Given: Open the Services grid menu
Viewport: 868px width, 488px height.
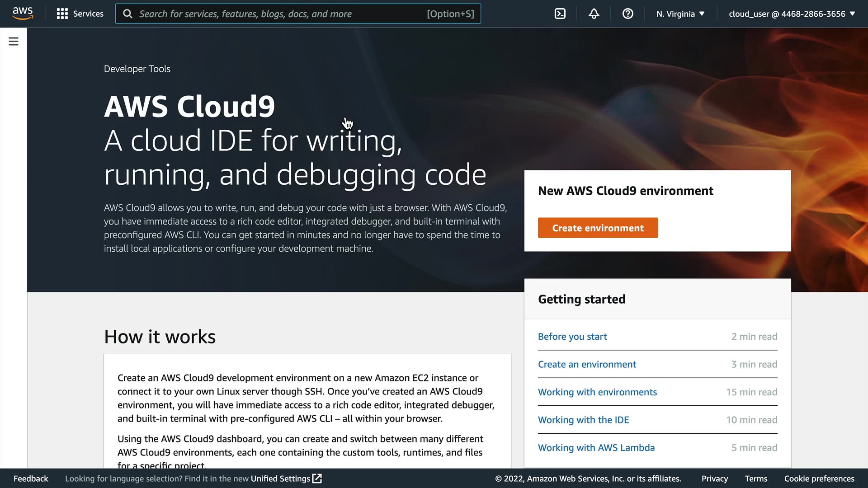Looking at the screenshot, I should point(62,14).
